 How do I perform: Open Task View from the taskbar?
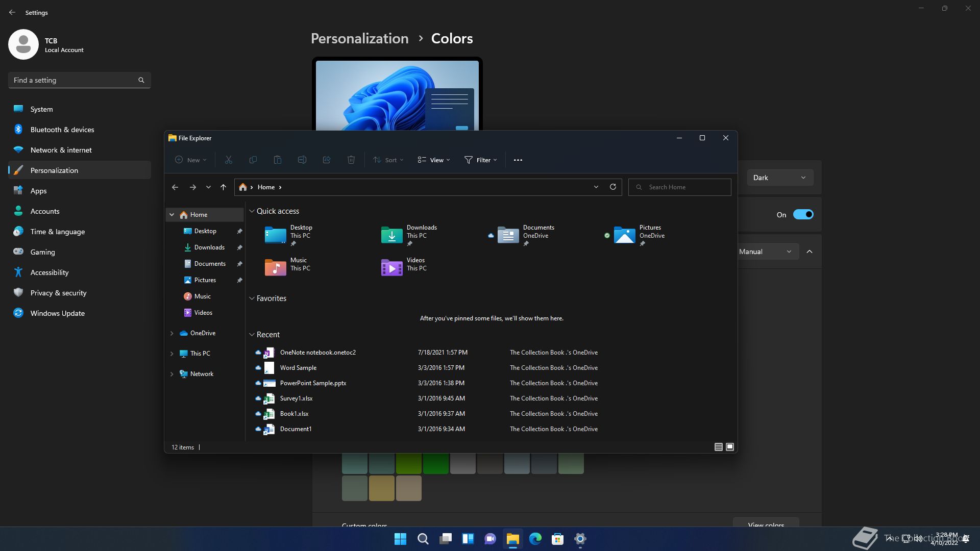pos(446,539)
